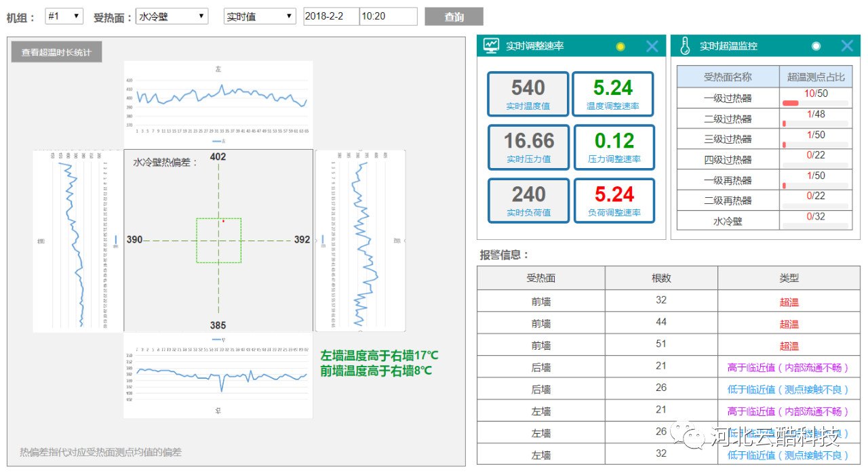Click the monitor chart icon beside 实时调整速率
Screen dimensions: 868x475
coord(491,46)
